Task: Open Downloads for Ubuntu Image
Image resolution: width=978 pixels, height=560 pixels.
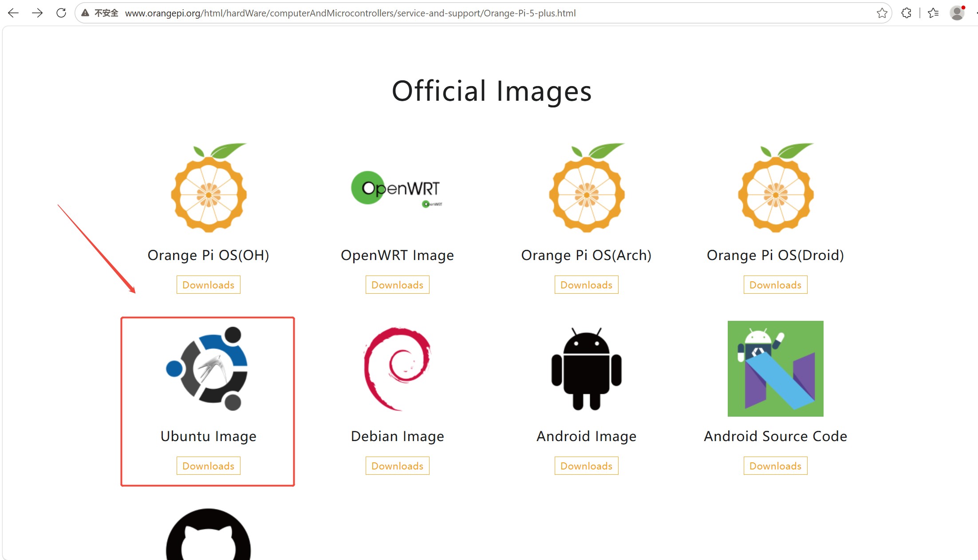Action: pos(209,466)
